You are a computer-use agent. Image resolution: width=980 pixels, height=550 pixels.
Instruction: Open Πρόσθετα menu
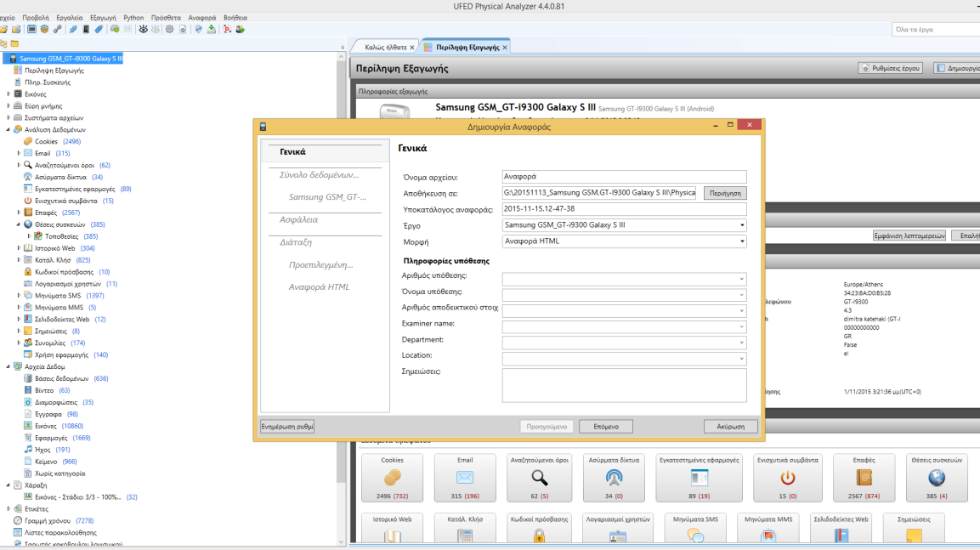click(x=166, y=18)
